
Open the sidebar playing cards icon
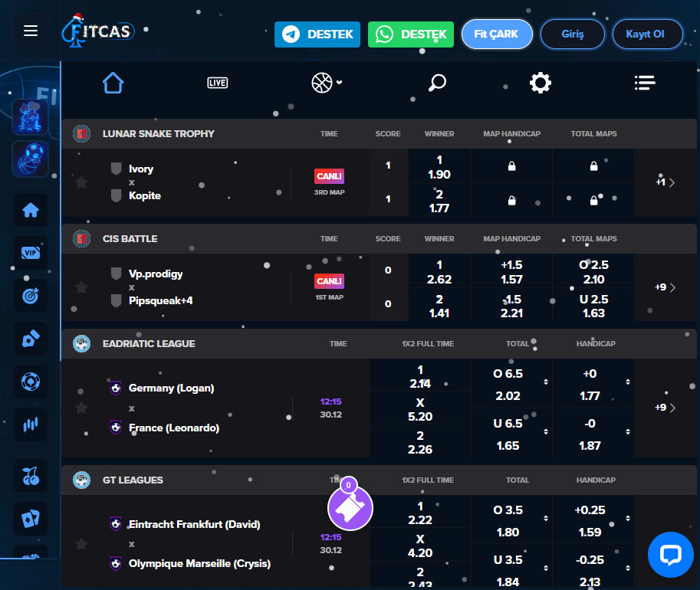pyautogui.click(x=31, y=519)
